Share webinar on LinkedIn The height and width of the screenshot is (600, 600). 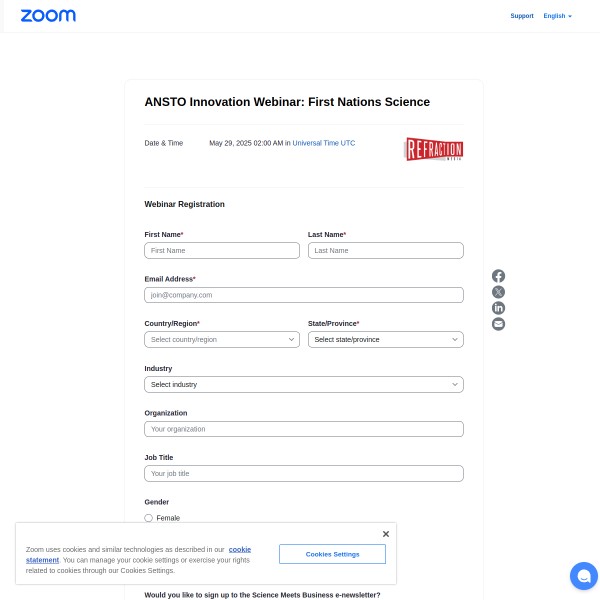tap(498, 308)
